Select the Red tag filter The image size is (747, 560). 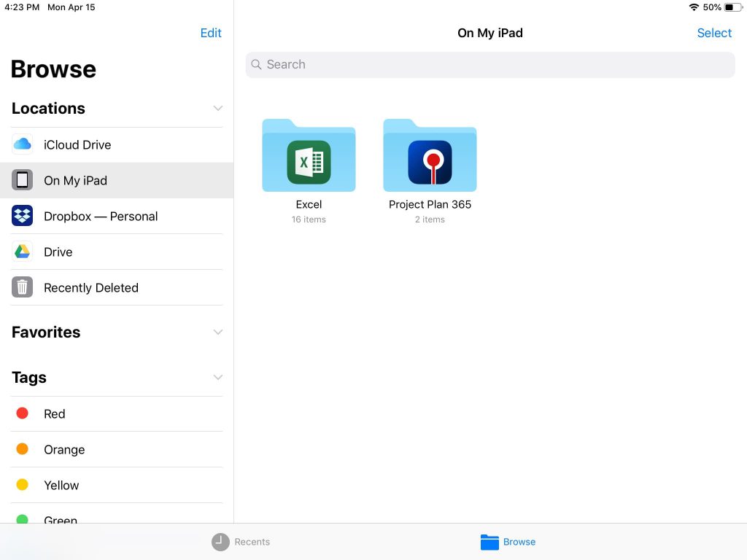54,413
